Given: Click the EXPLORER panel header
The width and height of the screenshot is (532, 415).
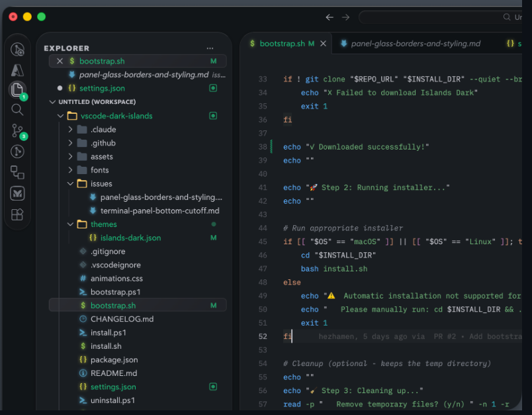Looking at the screenshot, I should pyautogui.click(x=66, y=48).
